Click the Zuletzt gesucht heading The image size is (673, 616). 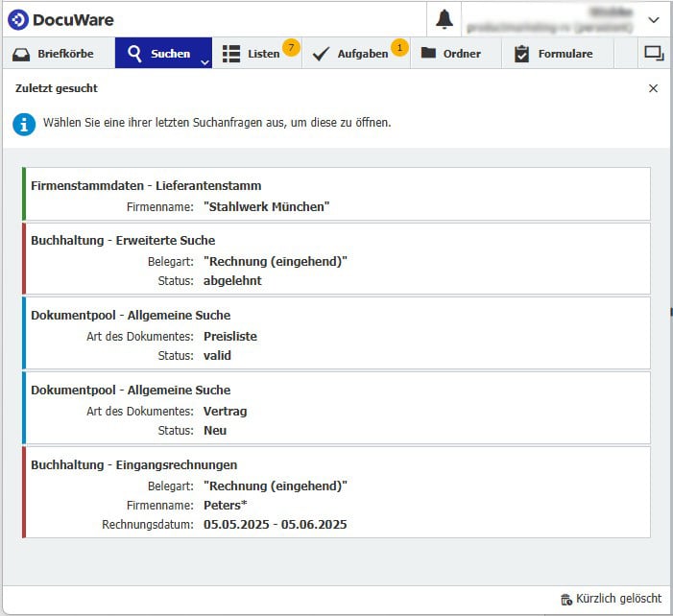[x=57, y=88]
